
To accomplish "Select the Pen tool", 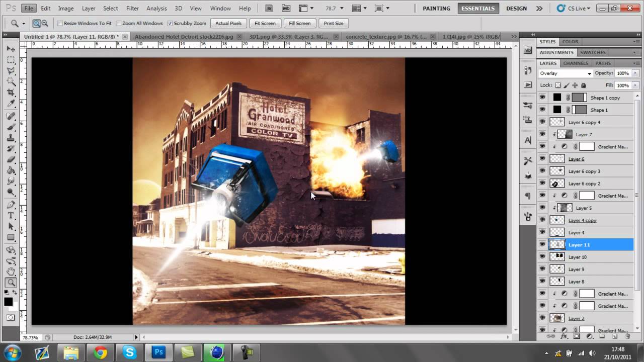I will pos(11,205).
